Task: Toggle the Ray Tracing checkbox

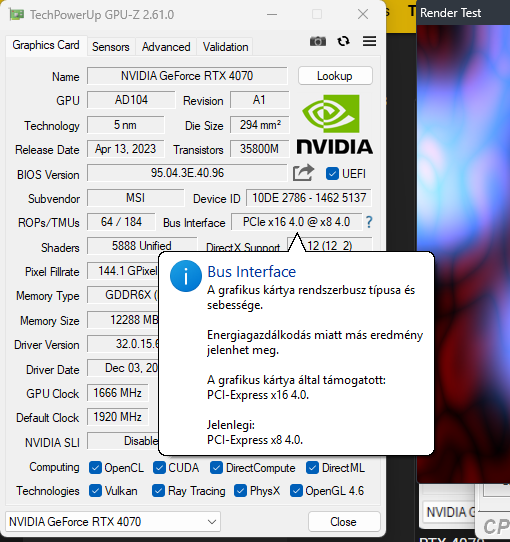Action: (158, 491)
